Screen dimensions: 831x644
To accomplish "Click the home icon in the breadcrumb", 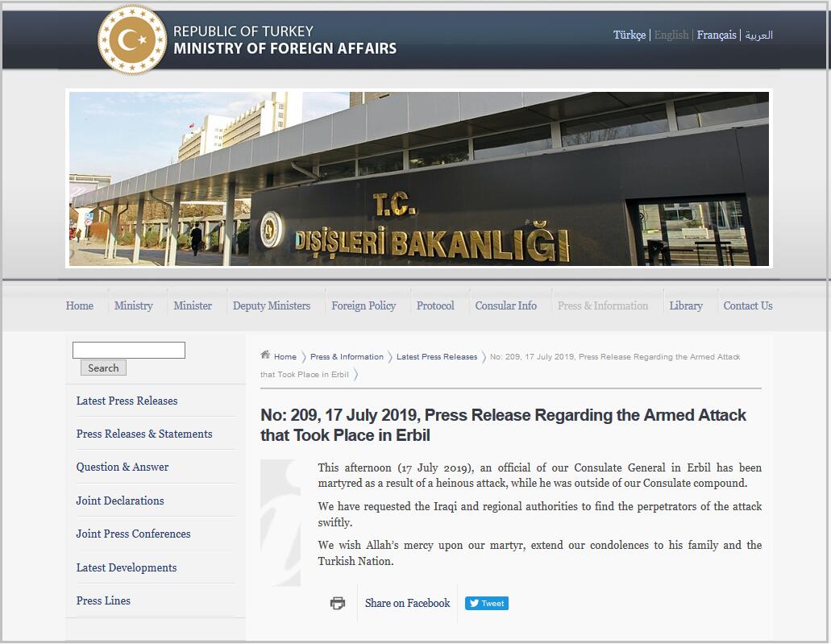I will (265, 355).
